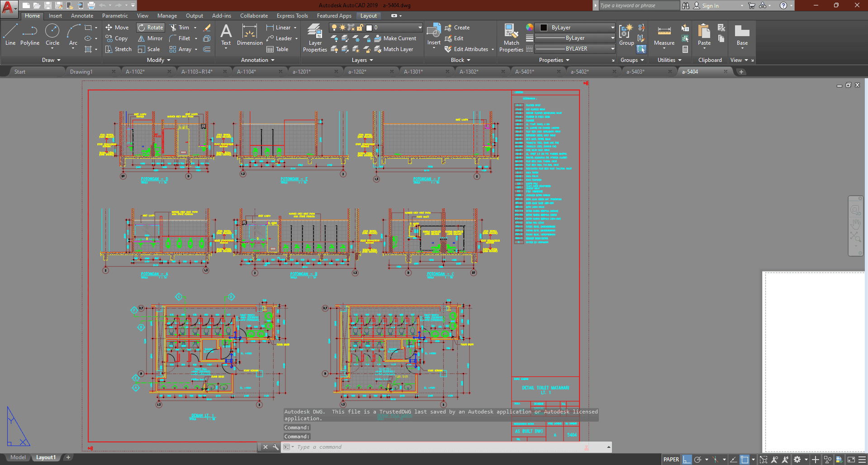This screenshot has height=465, width=868.
Task: Pick the Measure utility tool
Action: point(664,35)
